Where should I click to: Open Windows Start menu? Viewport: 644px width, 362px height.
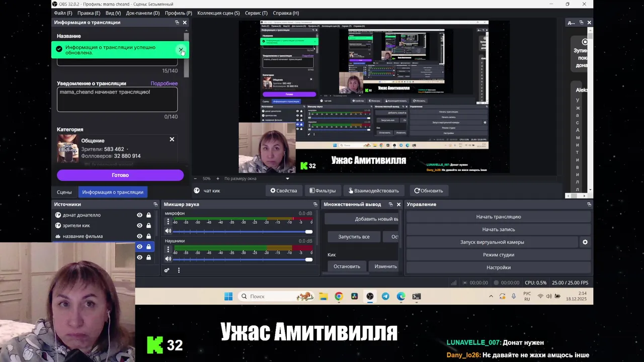point(228,296)
